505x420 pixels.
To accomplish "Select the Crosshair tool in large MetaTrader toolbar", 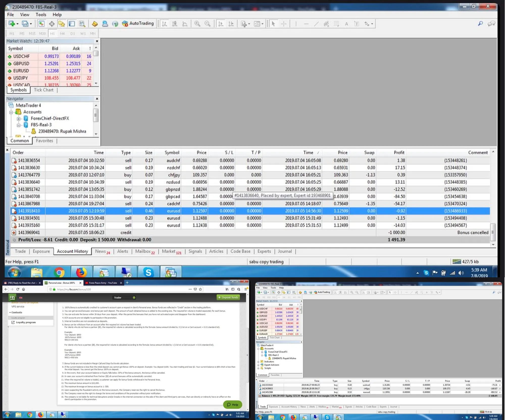I will (x=284, y=24).
